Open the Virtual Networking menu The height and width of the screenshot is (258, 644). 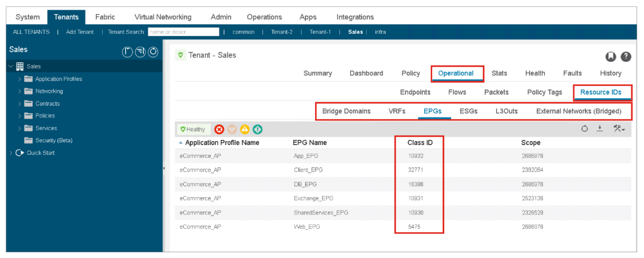(163, 17)
